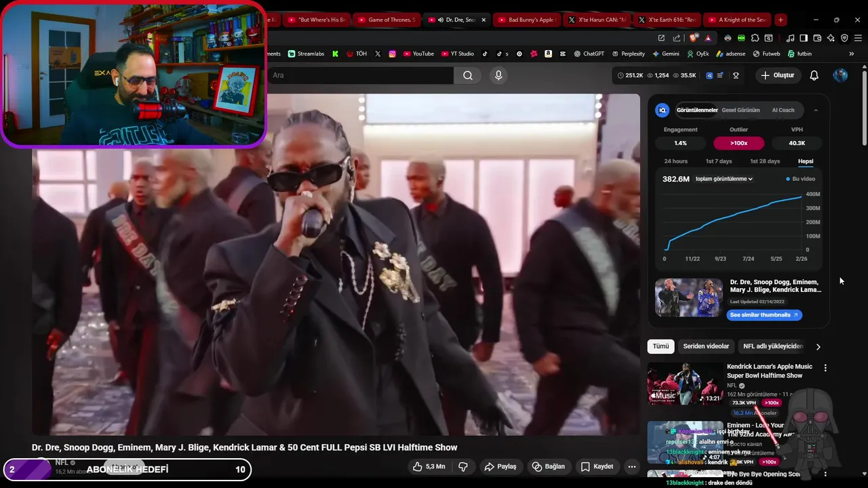
Task: Select NFL adlı yükleyiciden chip
Action: click(x=772, y=346)
